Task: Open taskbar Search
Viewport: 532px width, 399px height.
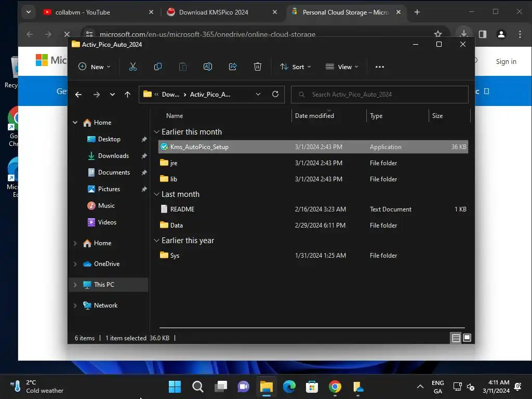Action: coord(198,387)
